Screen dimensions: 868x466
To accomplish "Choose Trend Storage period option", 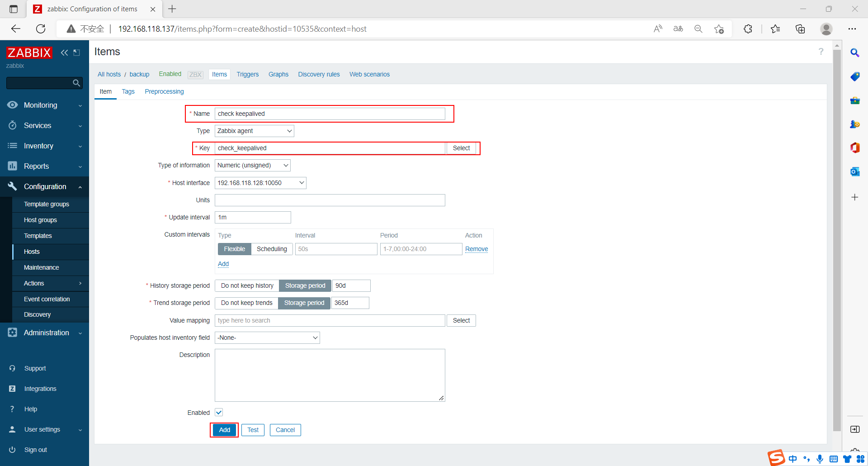I will 304,303.
